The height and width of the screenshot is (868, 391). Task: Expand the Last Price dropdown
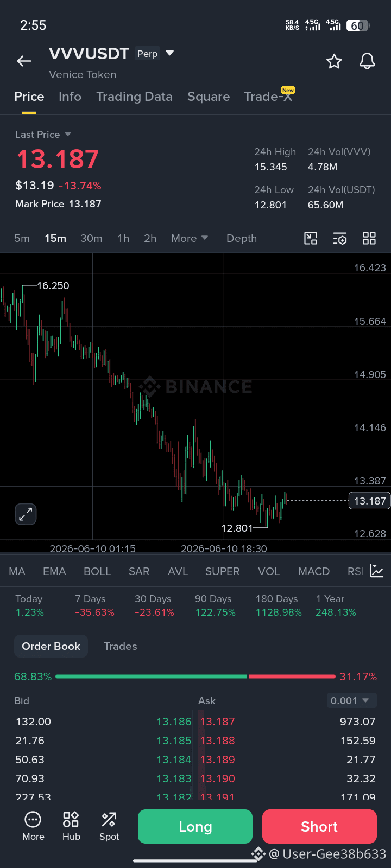pyautogui.click(x=43, y=135)
